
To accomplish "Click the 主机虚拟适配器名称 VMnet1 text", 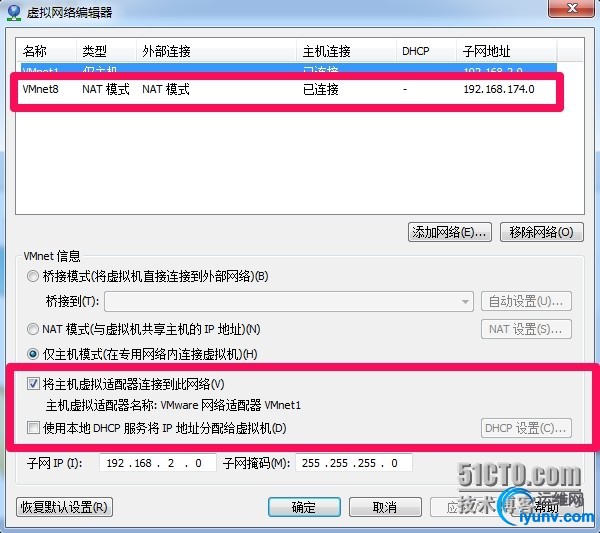I will point(173,405).
